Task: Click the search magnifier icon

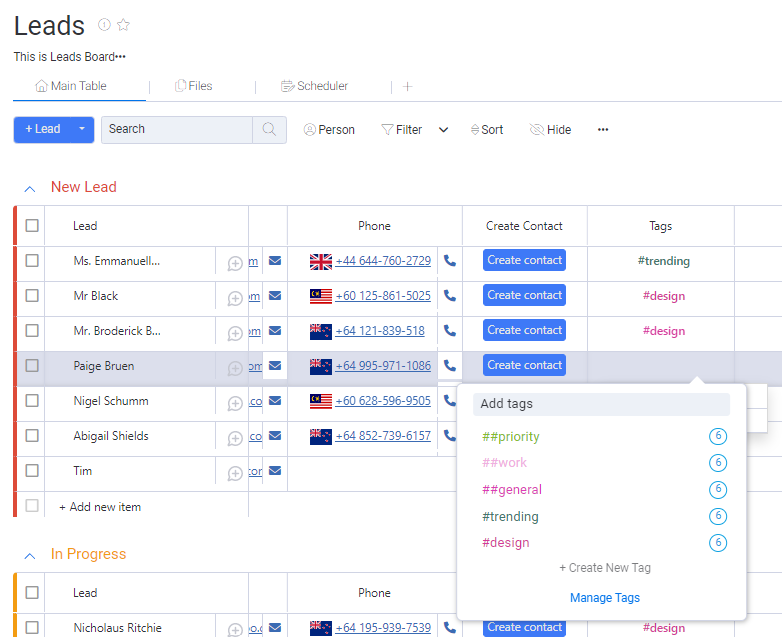Action: pos(269,130)
